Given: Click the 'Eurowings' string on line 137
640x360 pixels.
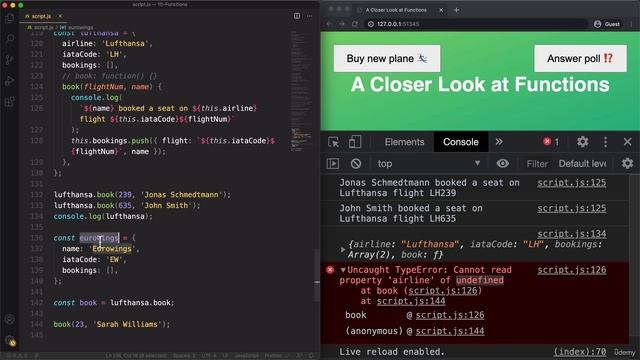Looking at the screenshot, I should pos(112,249).
